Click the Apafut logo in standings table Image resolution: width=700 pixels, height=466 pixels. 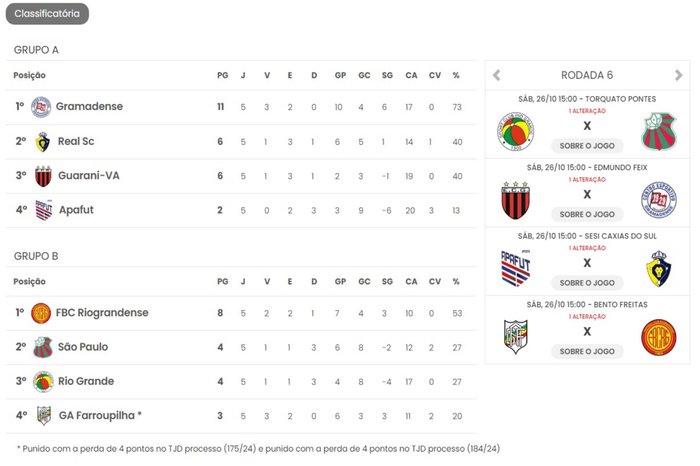point(44,210)
